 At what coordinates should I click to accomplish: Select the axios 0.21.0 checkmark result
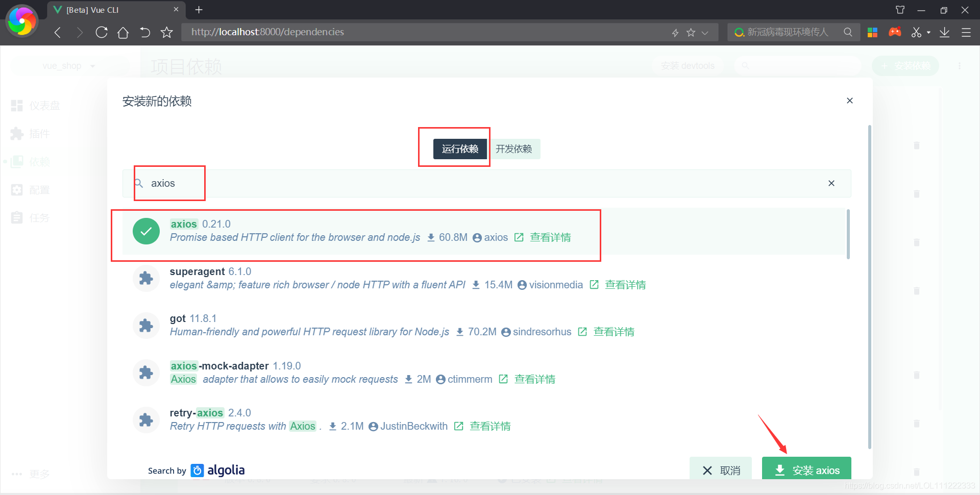pyautogui.click(x=146, y=231)
